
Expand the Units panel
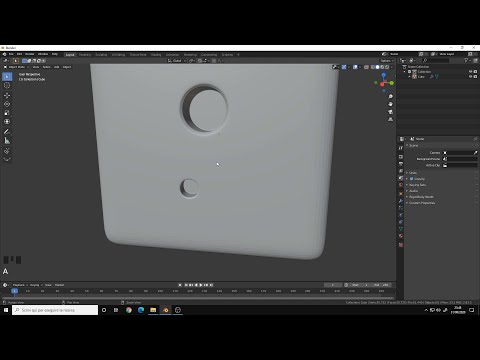(x=413, y=173)
